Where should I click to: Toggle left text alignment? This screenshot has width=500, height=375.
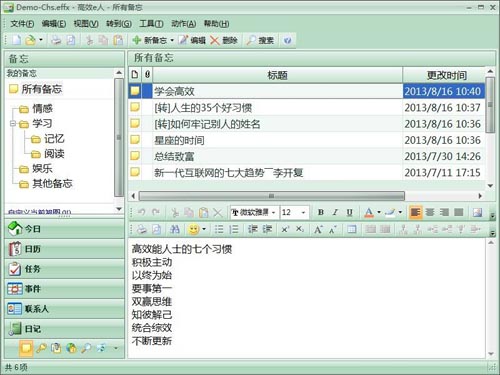pyautogui.click(x=415, y=212)
